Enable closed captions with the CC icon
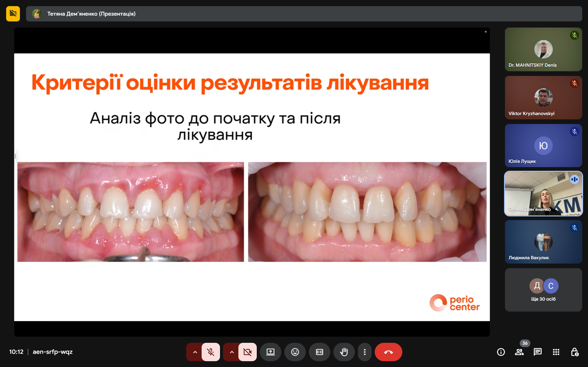 (x=320, y=352)
